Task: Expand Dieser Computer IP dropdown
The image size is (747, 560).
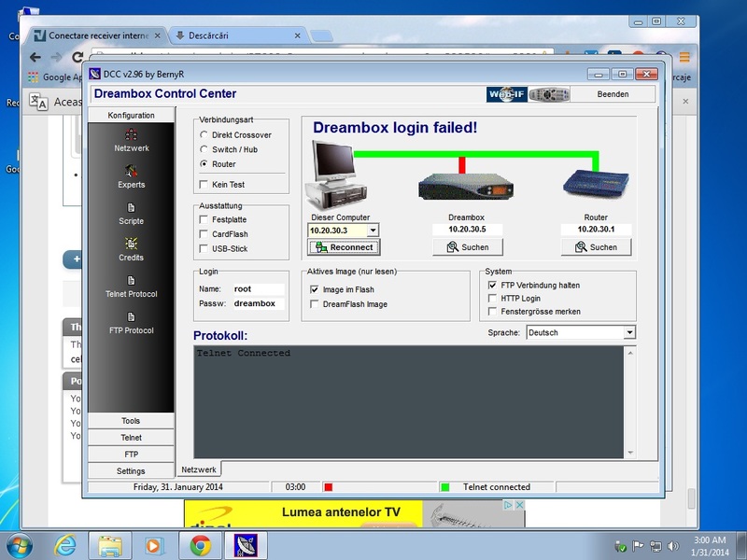Action: pos(373,231)
